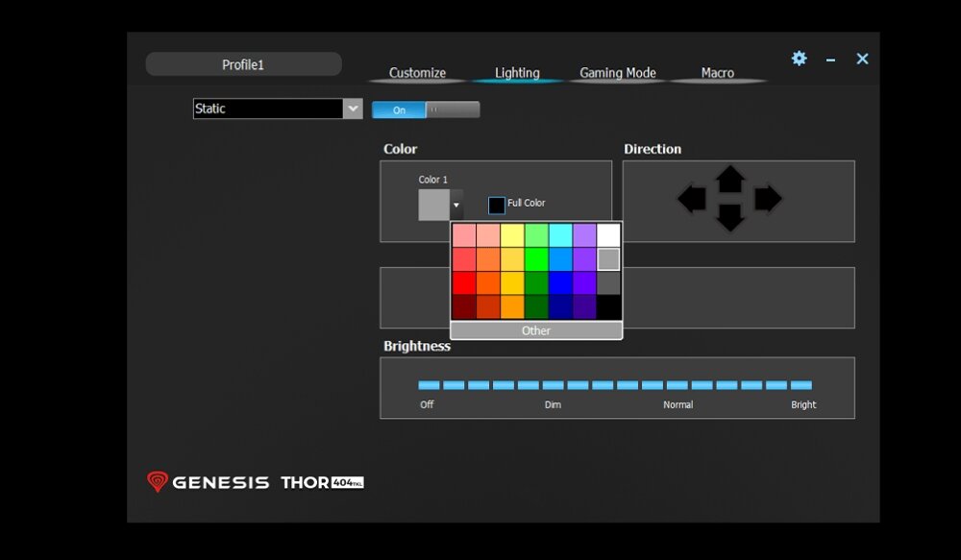Switch to the Gaming Mode tab
Screen dimensions: 961x560
coord(618,73)
